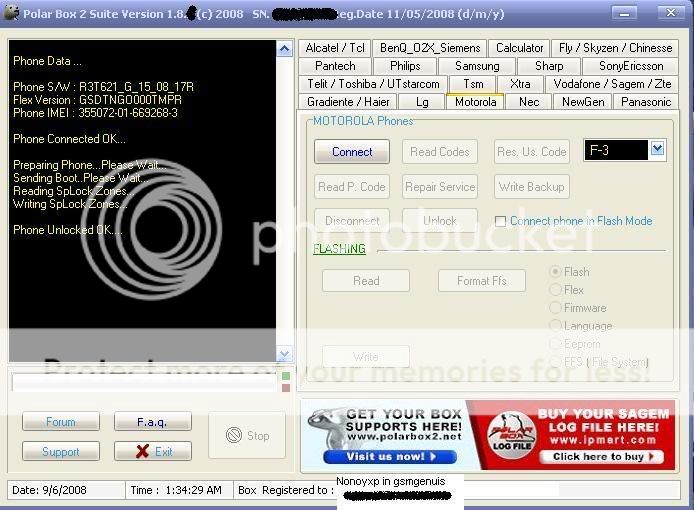The image size is (694, 510).
Task: Click the Exit button
Action: pos(153,452)
